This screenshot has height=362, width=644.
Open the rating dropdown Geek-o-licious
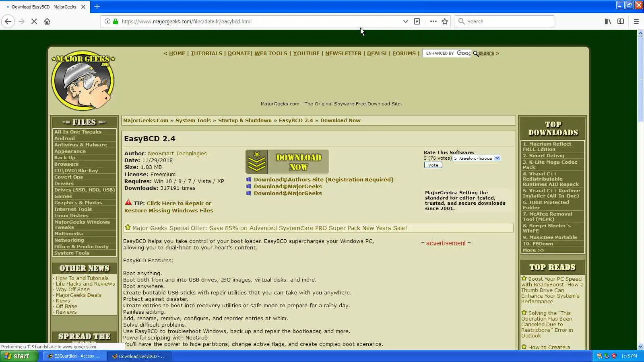(477, 158)
